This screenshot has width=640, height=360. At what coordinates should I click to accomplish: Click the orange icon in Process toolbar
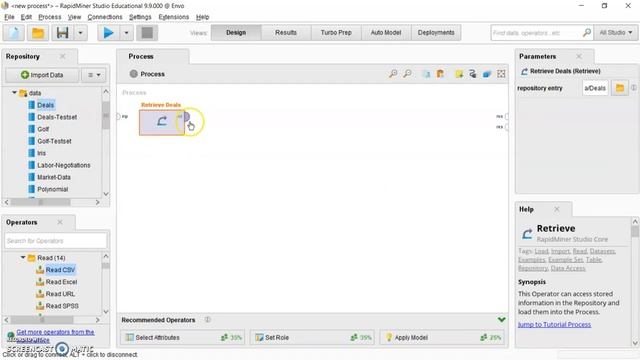click(440, 74)
